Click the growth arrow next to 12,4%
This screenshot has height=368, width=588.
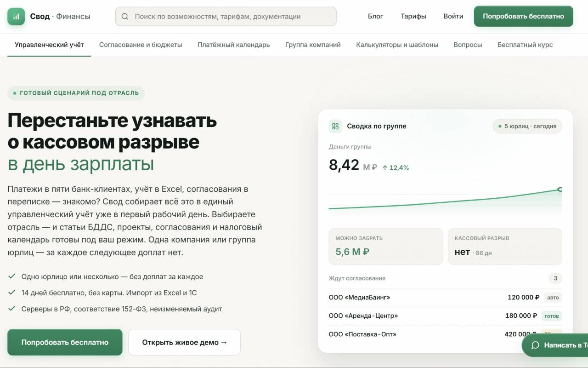coord(385,167)
